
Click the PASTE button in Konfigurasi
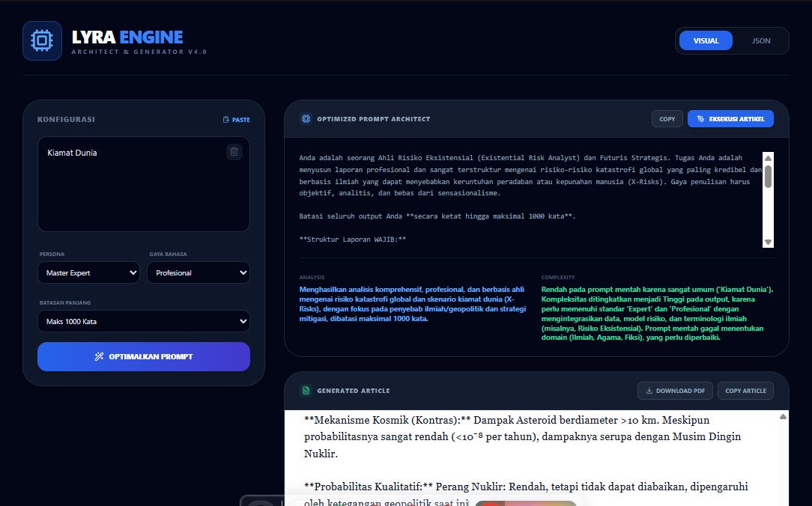coord(236,120)
